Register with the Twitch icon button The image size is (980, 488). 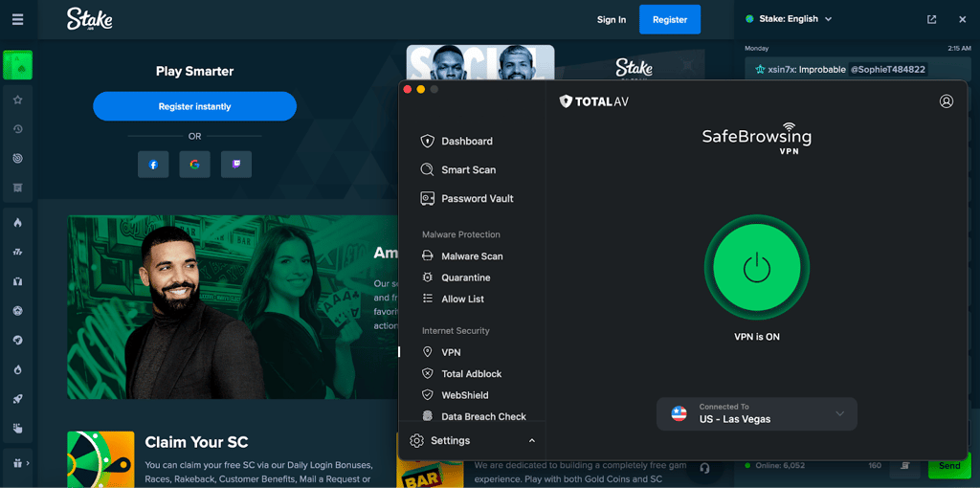236,165
